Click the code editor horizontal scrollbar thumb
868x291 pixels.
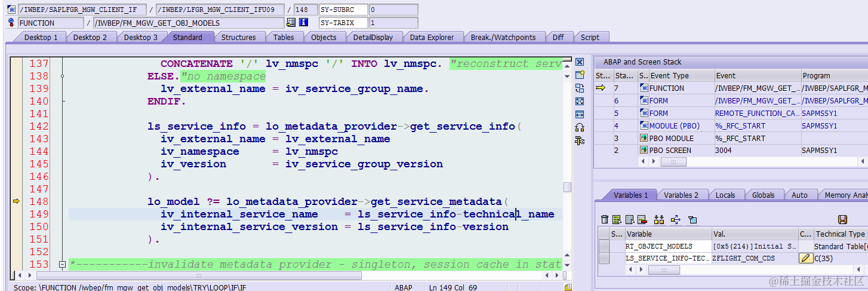[199, 275]
